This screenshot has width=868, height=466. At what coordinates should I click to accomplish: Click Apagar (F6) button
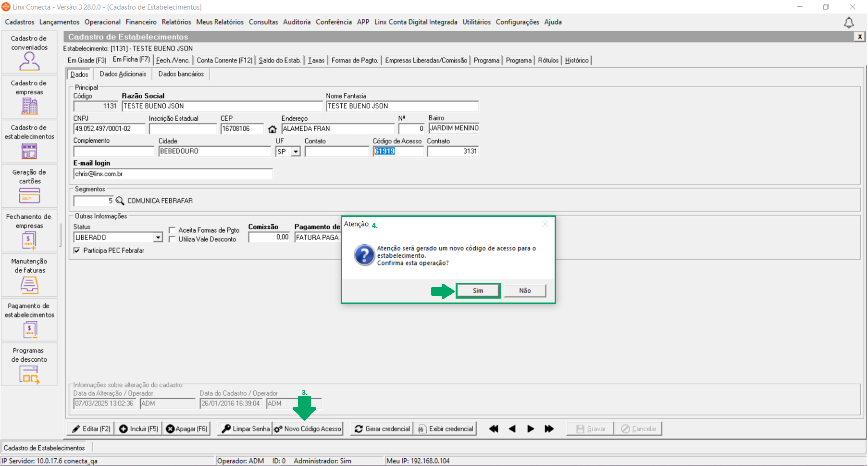(x=186, y=429)
